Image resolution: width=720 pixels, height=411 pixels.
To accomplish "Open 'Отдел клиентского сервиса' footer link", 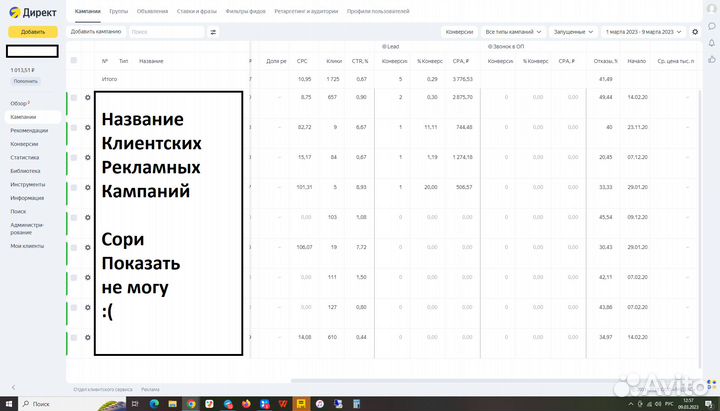I will point(103,389).
